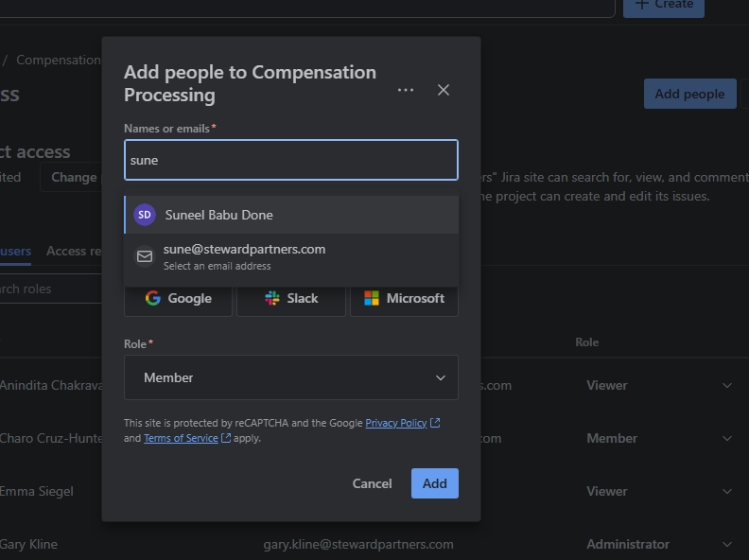Open the Privacy Policy link
749x560 pixels.
(x=396, y=423)
